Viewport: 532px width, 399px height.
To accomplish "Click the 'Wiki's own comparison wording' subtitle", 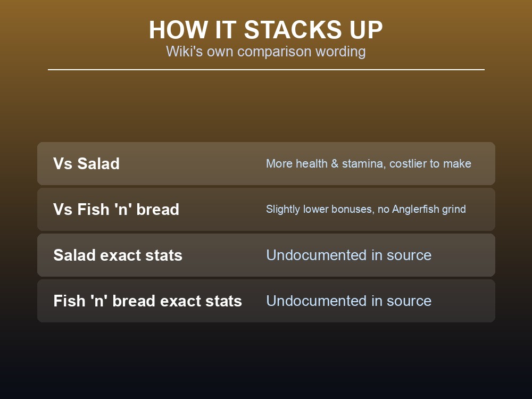I will tap(265, 52).
